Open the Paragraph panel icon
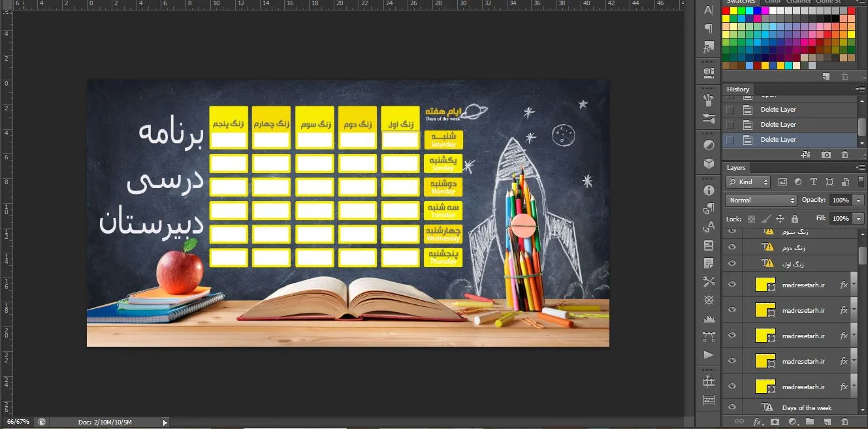This screenshot has height=429, width=868. (709, 29)
